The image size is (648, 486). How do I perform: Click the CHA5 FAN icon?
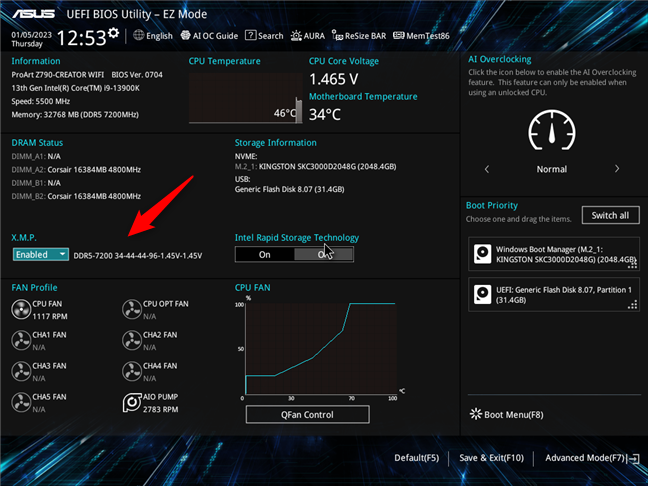21,403
